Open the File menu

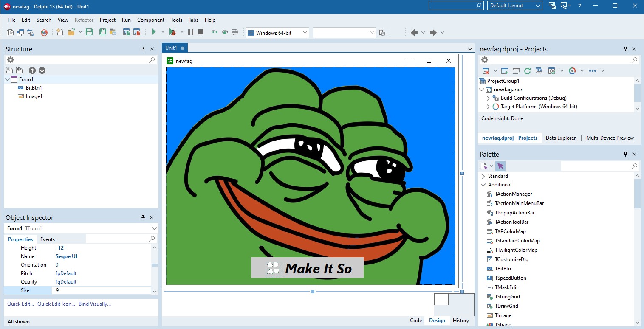click(x=11, y=20)
